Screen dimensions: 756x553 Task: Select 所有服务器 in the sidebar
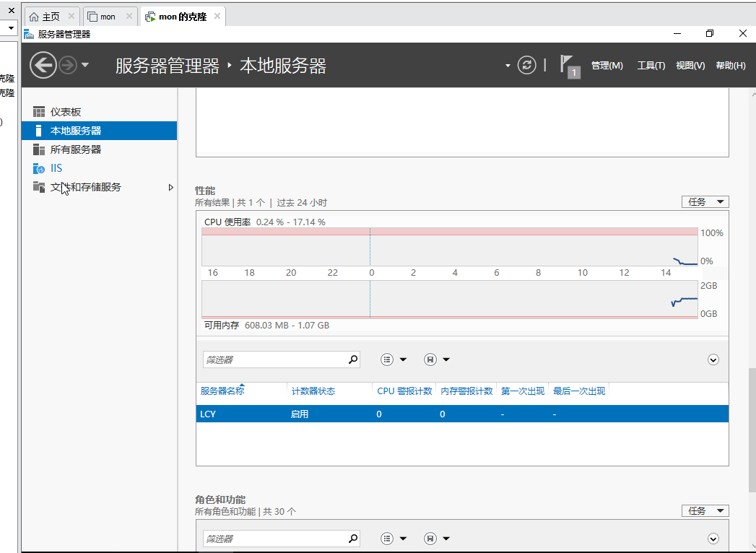tap(67, 149)
